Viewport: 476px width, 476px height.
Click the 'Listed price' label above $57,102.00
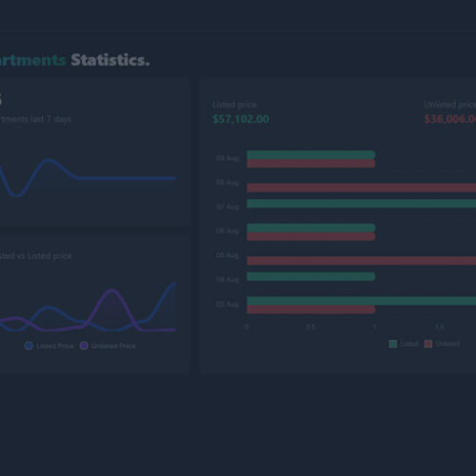point(234,105)
